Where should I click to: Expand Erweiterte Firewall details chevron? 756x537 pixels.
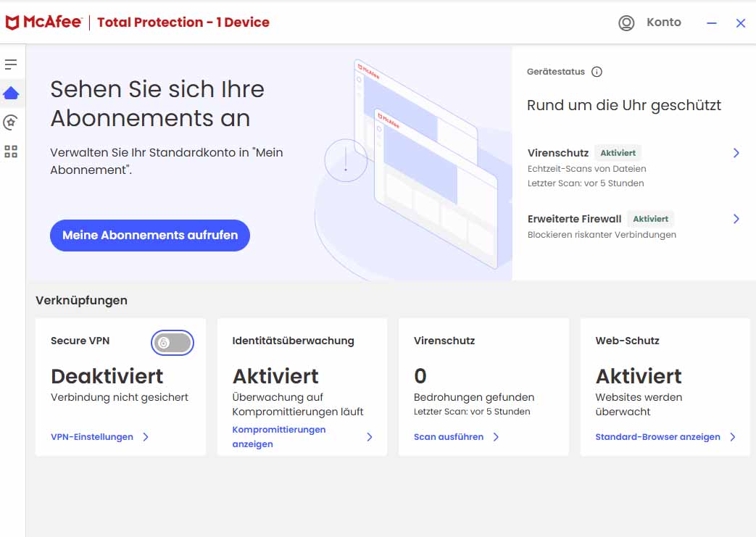coord(736,219)
